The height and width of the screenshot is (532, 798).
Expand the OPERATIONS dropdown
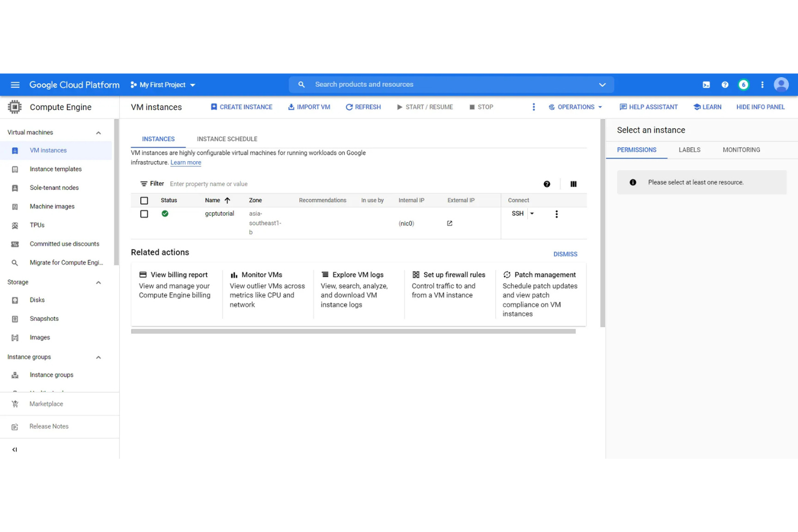575,107
